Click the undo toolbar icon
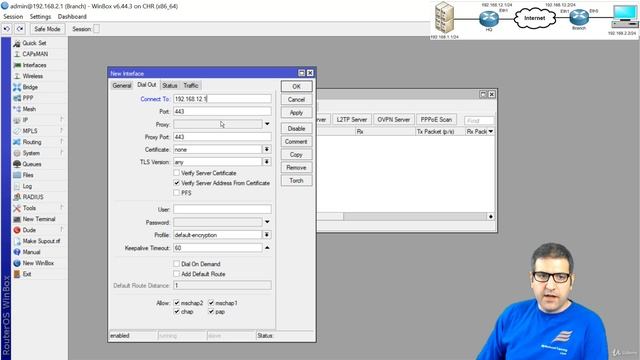The image size is (640, 360). (x=7, y=29)
